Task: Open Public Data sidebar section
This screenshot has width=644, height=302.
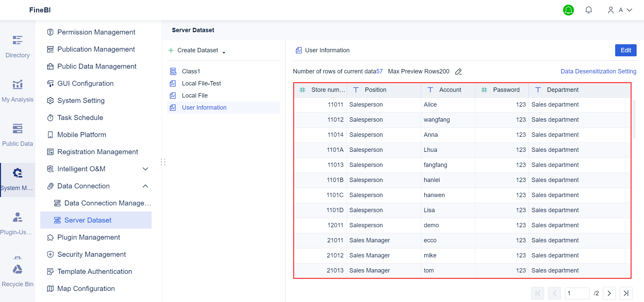Action: [x=17, y=135]
